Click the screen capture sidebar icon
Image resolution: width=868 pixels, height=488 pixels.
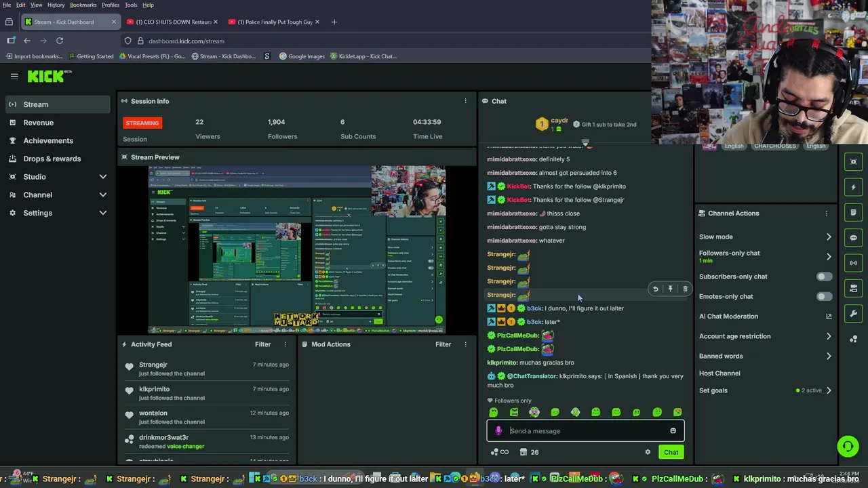(854, 162)
